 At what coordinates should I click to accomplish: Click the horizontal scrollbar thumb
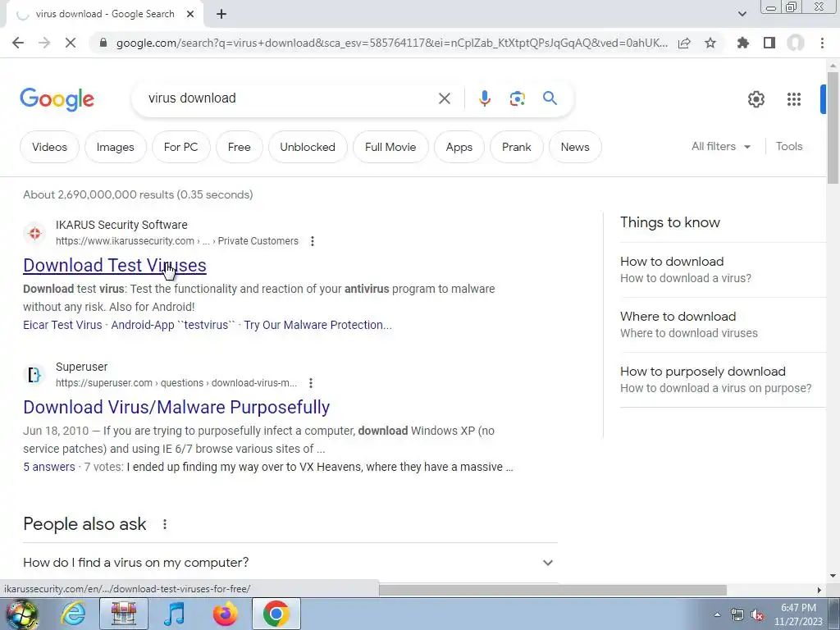click(552, 590)
